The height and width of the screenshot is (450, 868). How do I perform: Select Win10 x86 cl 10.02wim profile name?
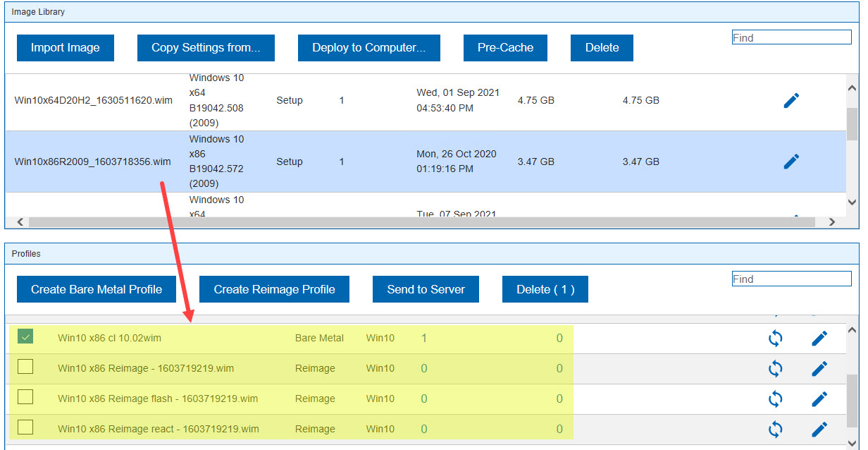(x=109, y=338)
